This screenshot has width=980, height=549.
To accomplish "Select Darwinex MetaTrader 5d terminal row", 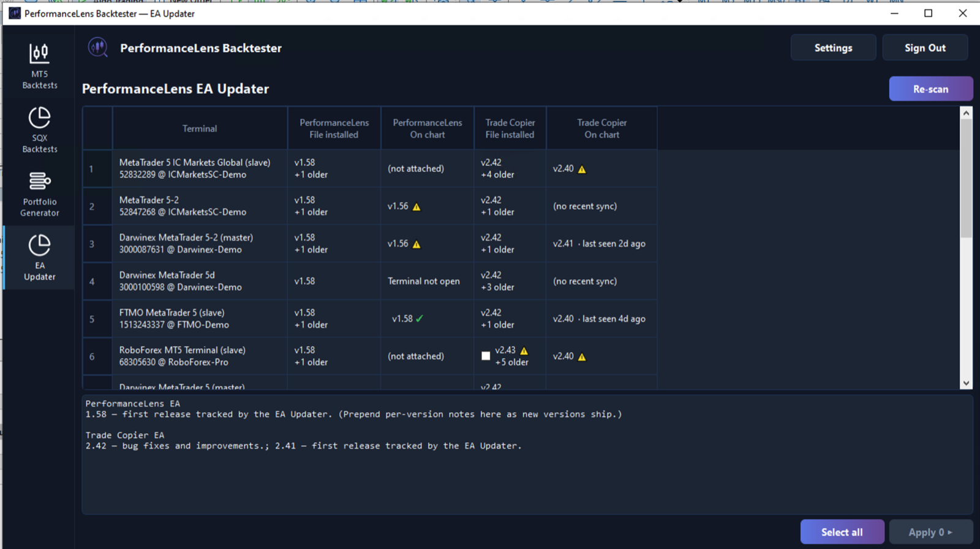I will coord(370,281).
